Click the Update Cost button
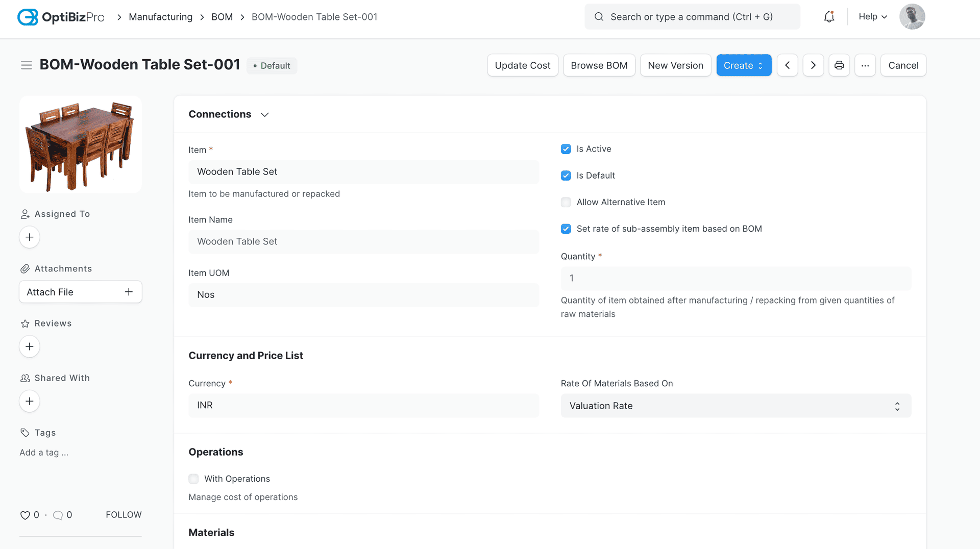This screenshot has height=549, width=980. (522, 65)
